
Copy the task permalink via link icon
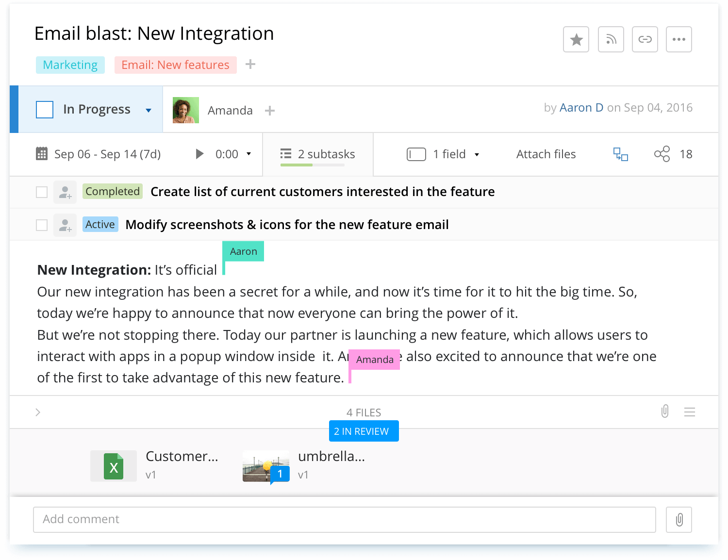click(x=645, y=39)
